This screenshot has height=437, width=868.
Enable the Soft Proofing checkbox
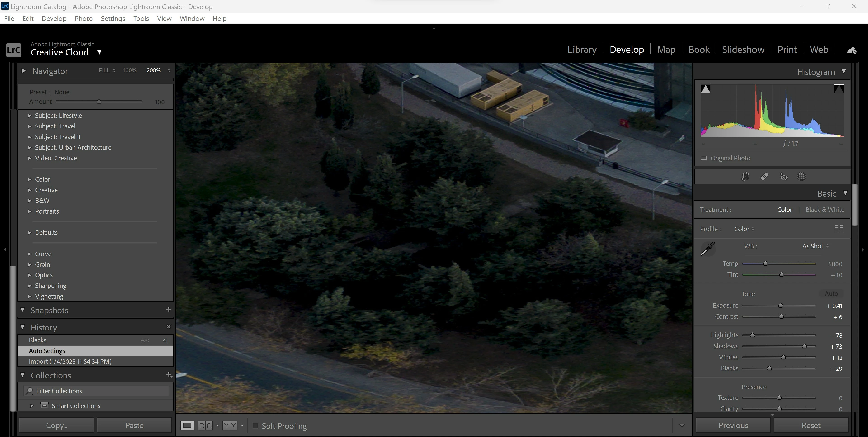255,425
